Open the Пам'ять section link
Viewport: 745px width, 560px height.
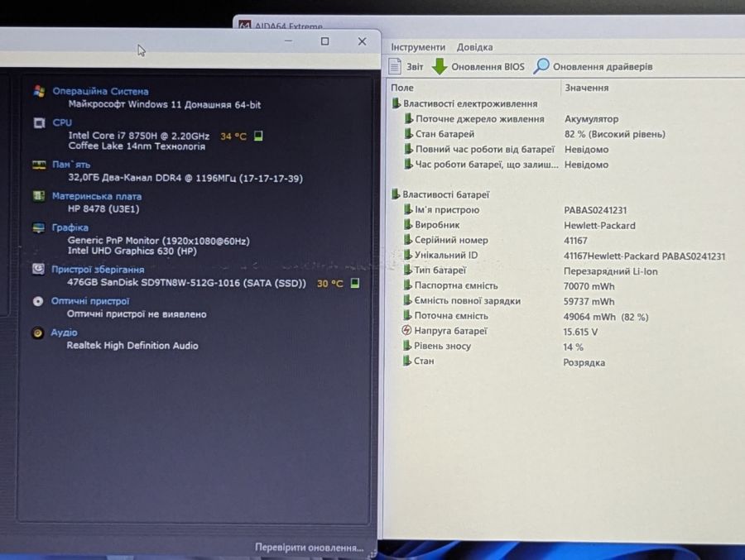coord(71,165)
